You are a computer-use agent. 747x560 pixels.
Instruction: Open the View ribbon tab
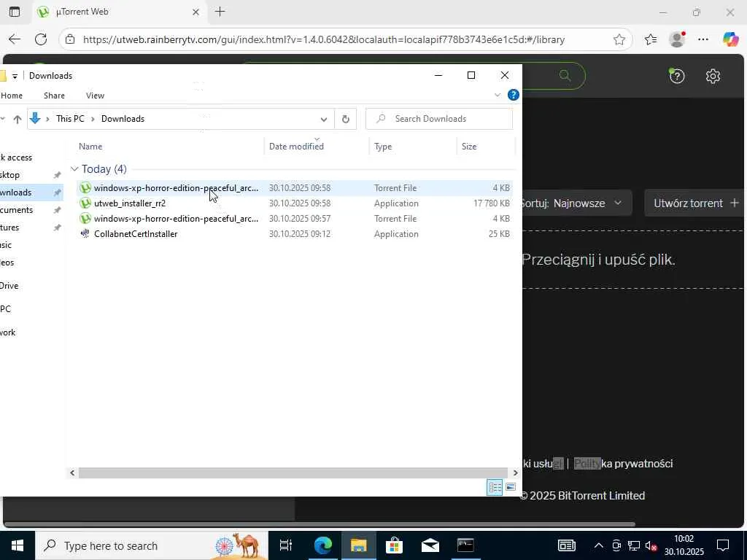(x=95, y=96)
